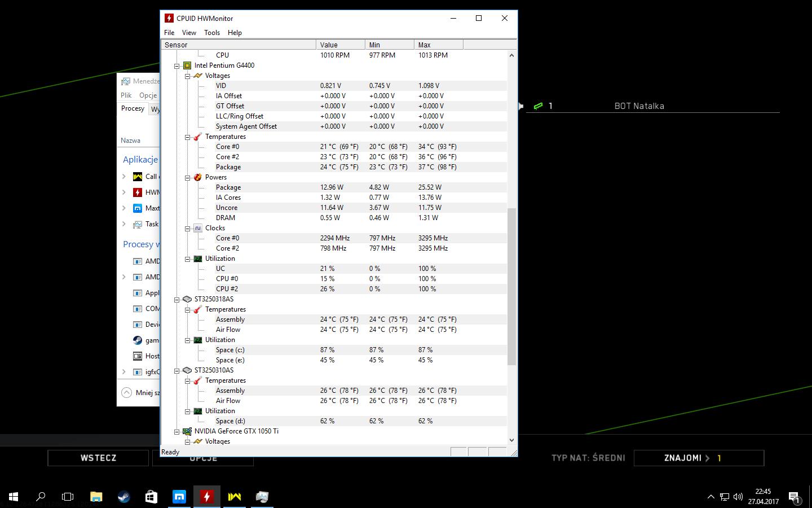The image size is (812, 508).
Task: Show hidden tray icons chevron
Action: tap(710, 497)
